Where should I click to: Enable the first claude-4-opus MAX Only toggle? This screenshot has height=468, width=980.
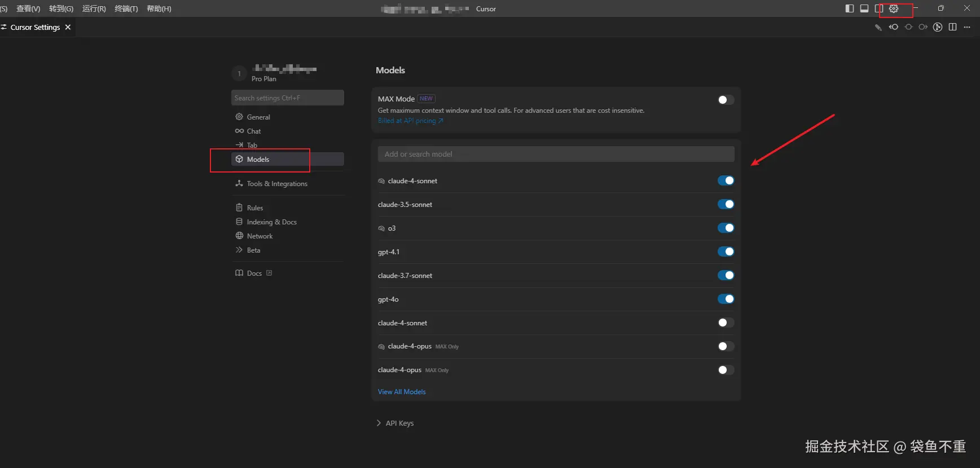(726, 347)
